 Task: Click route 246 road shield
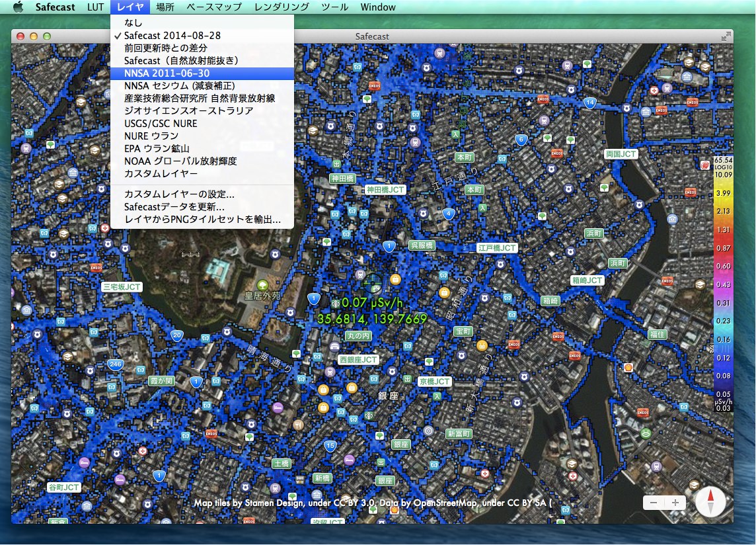(115, 364)
